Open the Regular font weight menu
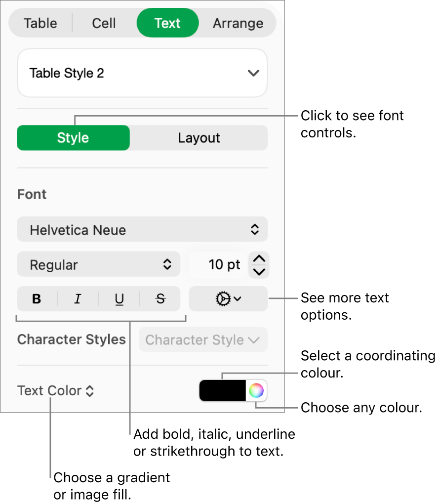439x504 pixels. (x=98, y=264)
